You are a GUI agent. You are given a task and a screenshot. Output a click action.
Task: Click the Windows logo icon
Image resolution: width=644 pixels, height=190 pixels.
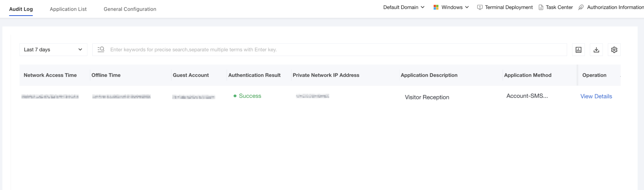436,7
